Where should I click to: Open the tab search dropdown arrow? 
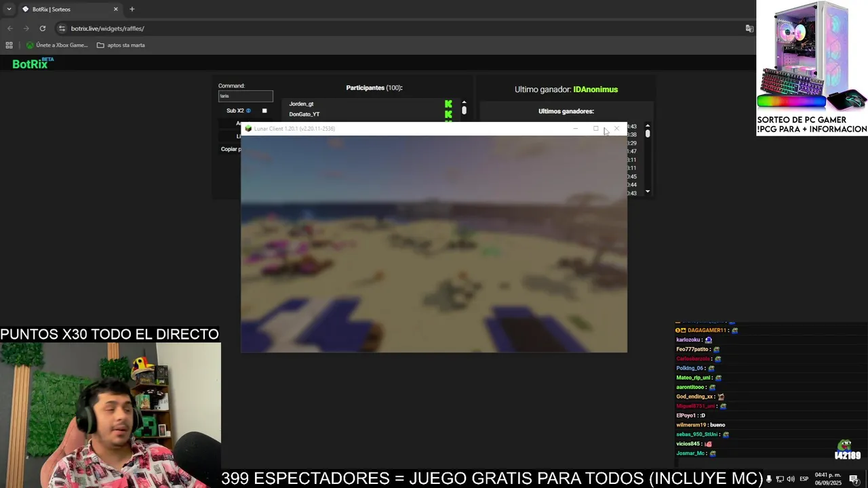(x=9, y=9)
